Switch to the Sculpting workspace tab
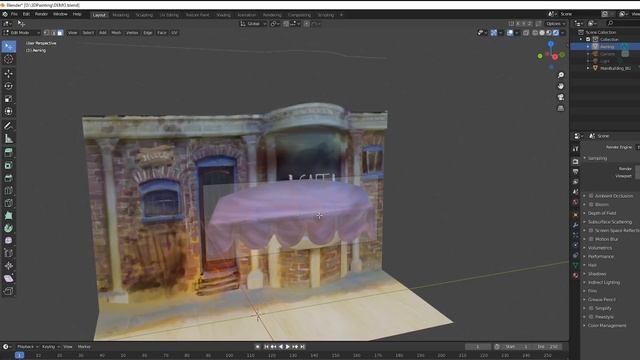 (x=144, y=15)
